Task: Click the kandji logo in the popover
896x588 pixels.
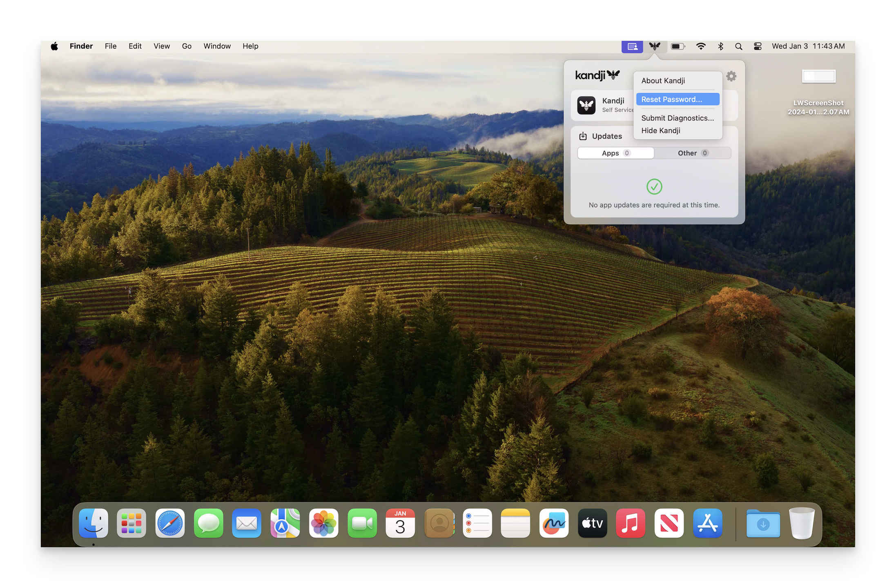Action: pyautogui.click(x=597, y=75)
